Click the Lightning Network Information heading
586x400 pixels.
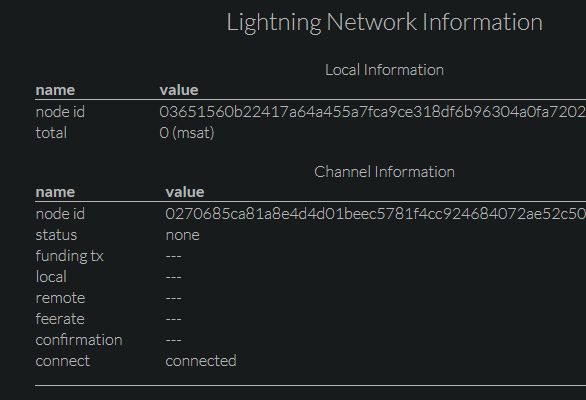[x=385, y=22]
